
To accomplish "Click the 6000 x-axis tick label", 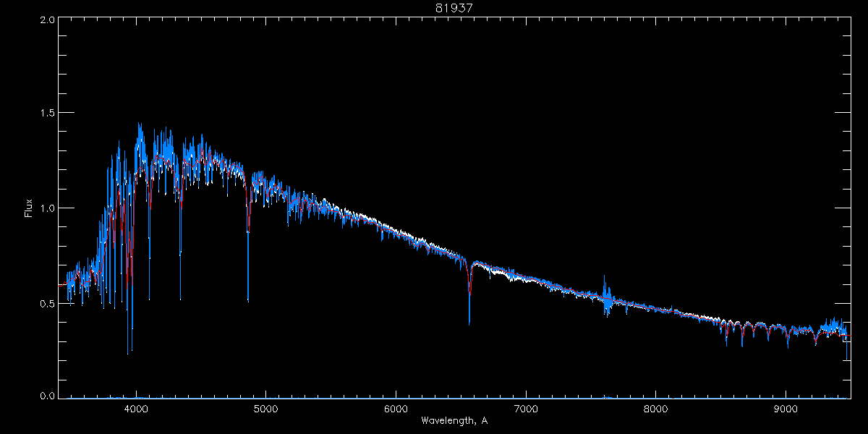I will tap(396, 408).
